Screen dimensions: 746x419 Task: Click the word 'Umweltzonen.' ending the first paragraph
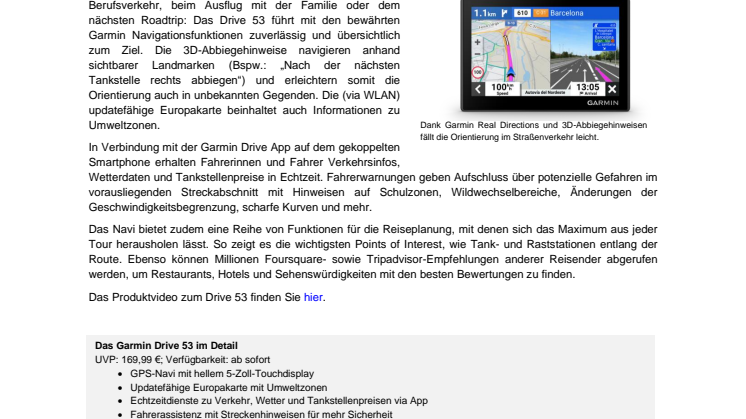coord(124,125)
